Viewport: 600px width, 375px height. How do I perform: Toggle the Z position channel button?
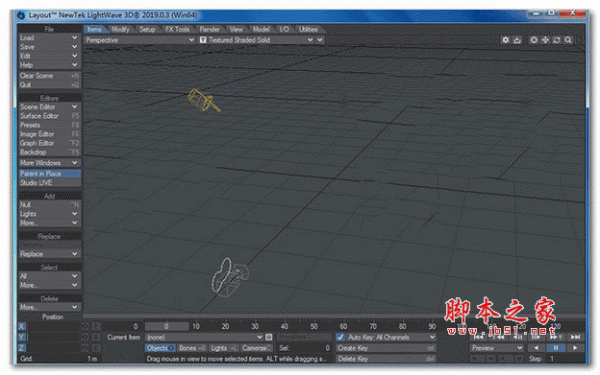point(21,348)
